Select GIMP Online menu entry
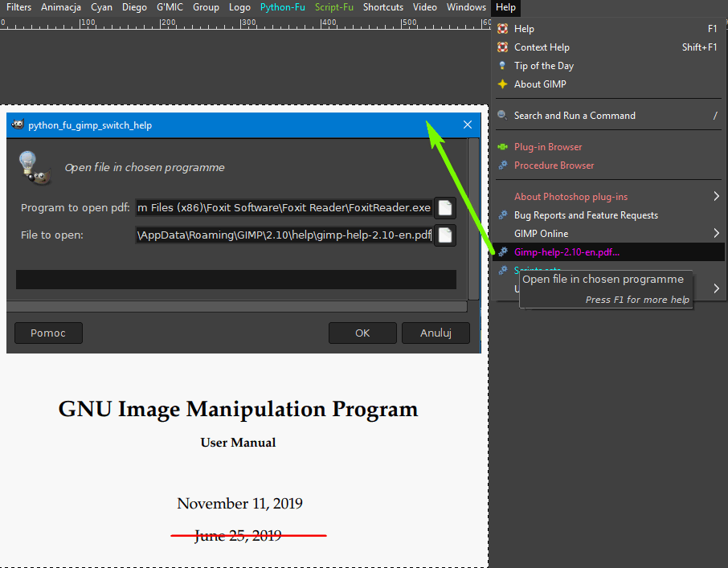 coord(608,234)
